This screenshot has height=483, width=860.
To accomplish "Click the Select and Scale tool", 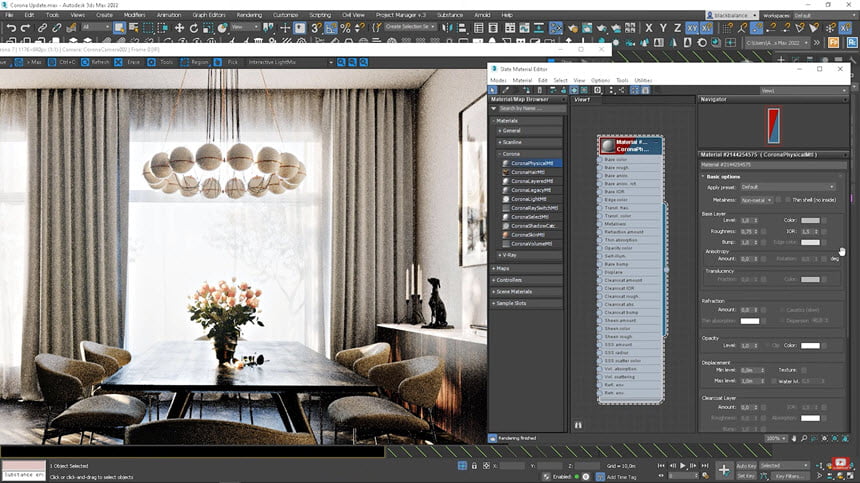I will [x=208, y=27].
